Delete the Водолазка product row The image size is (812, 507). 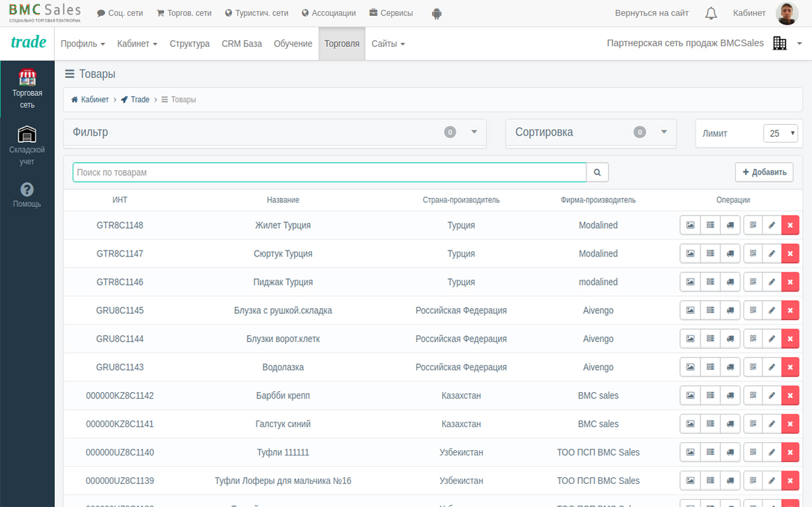click(790, 368)
